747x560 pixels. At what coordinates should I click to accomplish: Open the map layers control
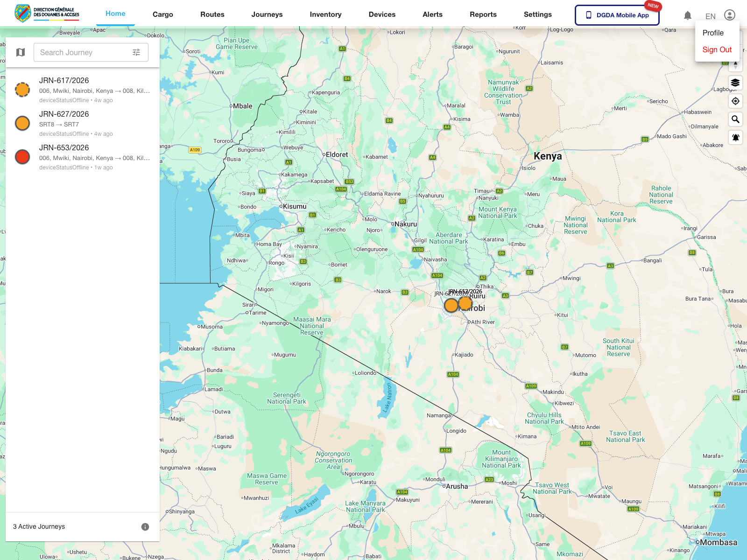(x=735, y=83)
